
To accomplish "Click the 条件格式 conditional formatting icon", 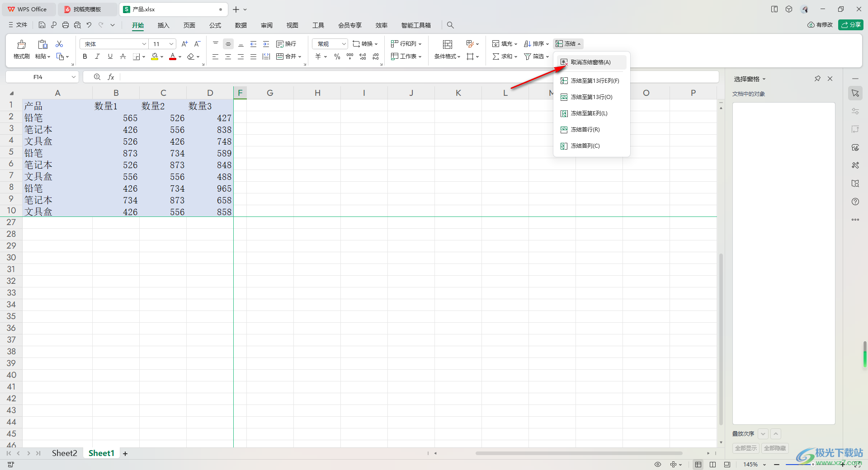I will point(448,44).
